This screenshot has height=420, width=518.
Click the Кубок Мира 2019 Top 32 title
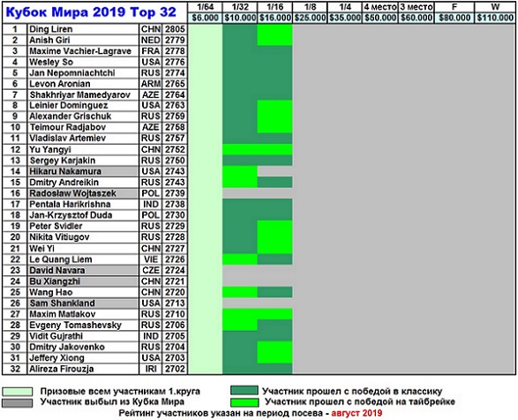(91, 11)
